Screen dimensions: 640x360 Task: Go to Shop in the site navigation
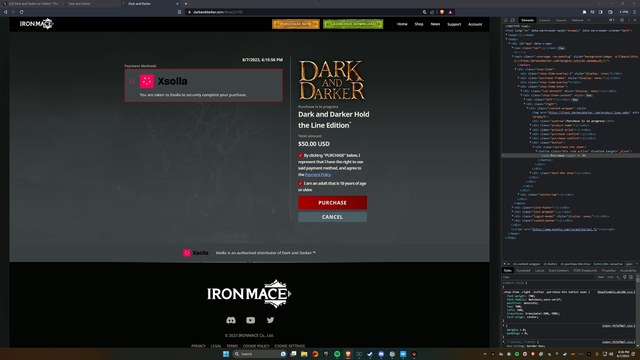click(419, 24)
